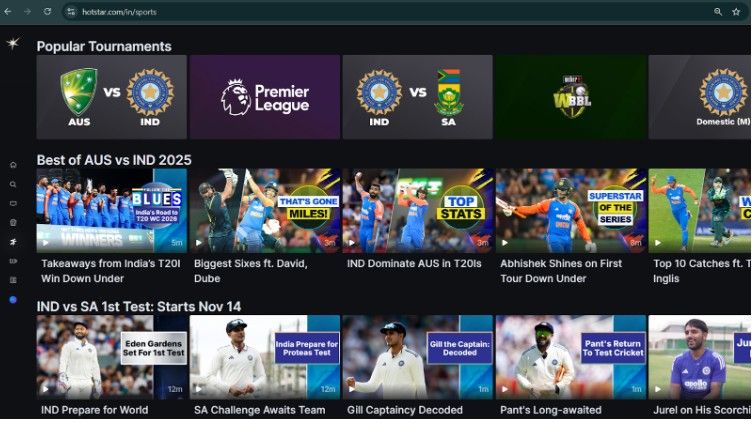Open the Abhishek Shines on First Tour title
Image resolution: width=752 pixels, height=422 pixels.
561,271
